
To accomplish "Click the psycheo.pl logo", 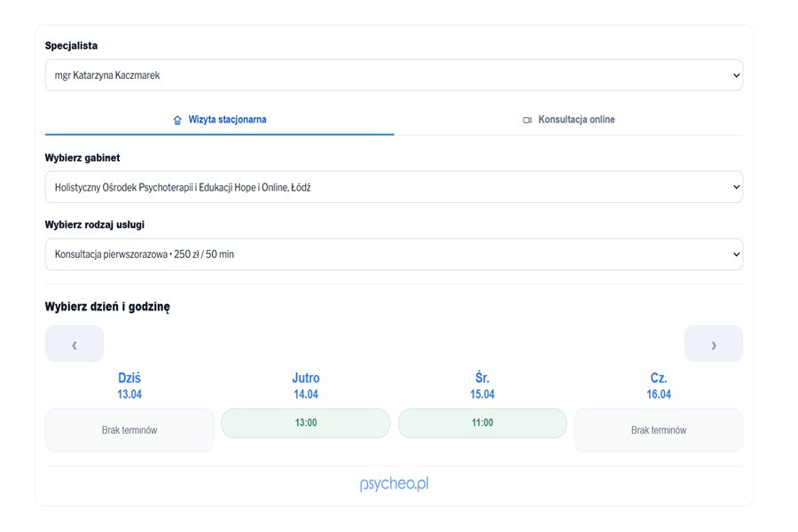I will click(394, 484).
